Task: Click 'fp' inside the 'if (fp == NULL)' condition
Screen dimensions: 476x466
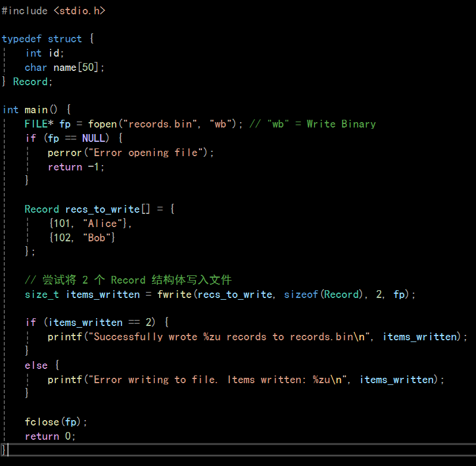Action: pyautogui.click(x=54, y=138)
